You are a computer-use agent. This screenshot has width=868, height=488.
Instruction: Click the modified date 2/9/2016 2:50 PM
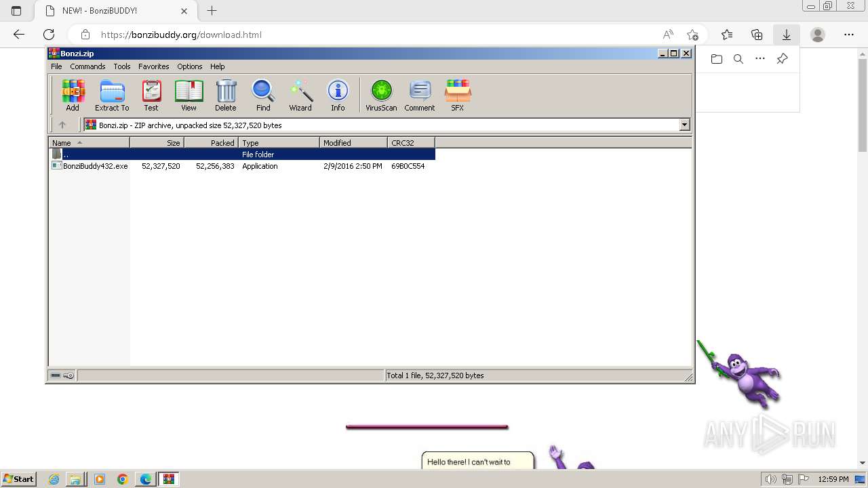click(353, 166)
